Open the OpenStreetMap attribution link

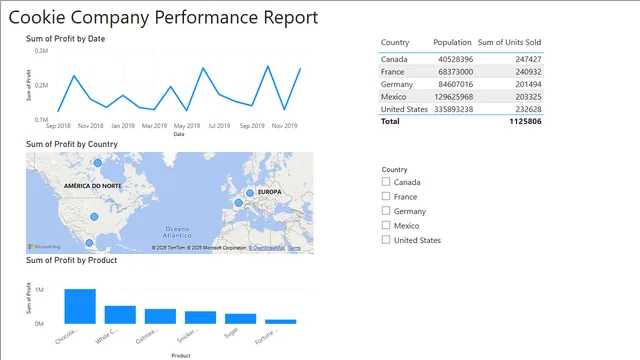point(267,248)
